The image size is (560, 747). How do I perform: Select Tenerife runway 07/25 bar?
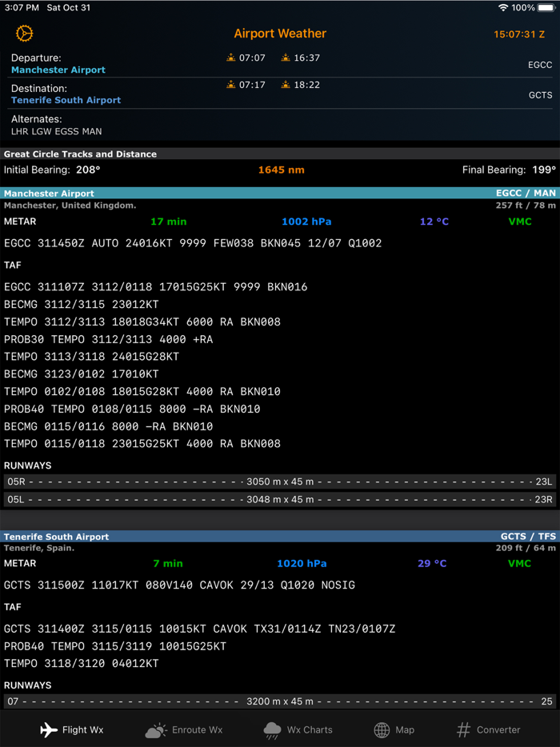pyautogui.click(x=280, y=701)
